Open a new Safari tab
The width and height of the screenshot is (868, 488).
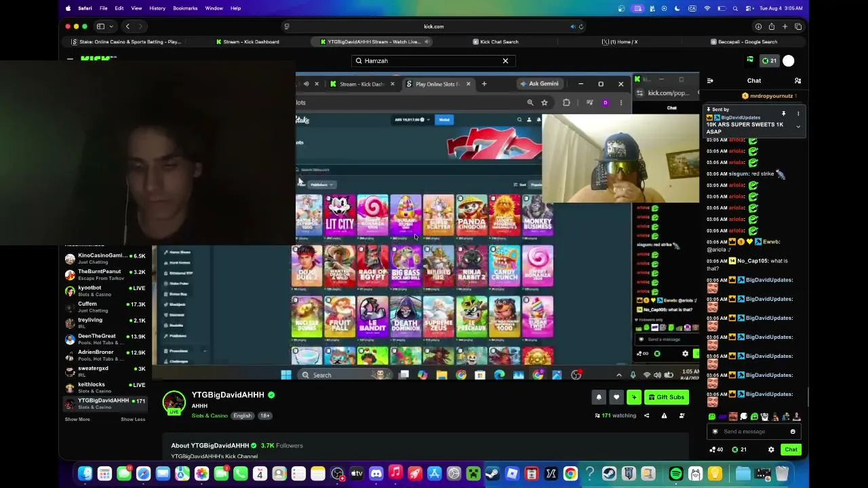point(785,26)
